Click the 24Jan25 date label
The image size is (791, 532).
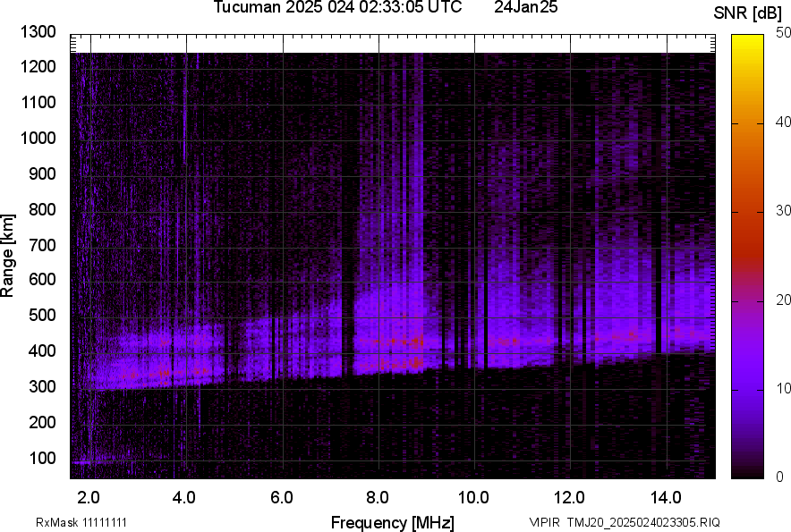click(526, 8)
